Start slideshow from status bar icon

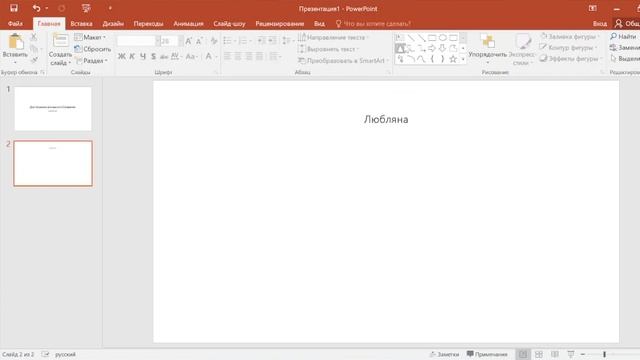pyautogui.click(x=571, y=354)
